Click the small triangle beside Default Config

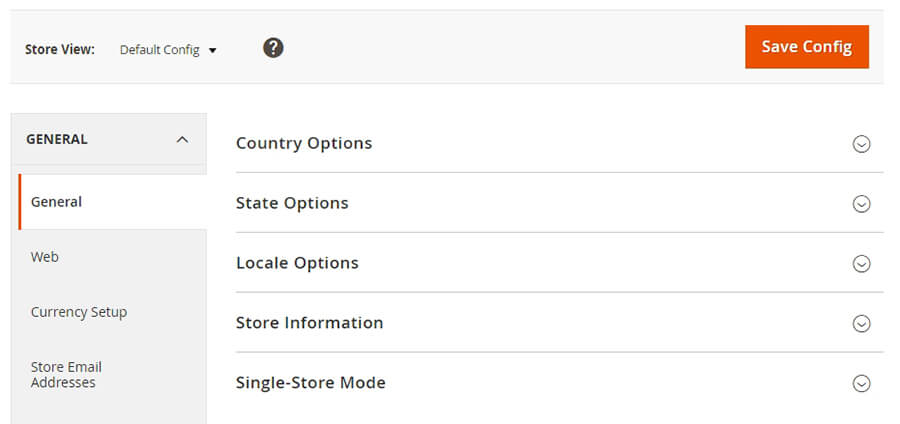click(213, 50)
